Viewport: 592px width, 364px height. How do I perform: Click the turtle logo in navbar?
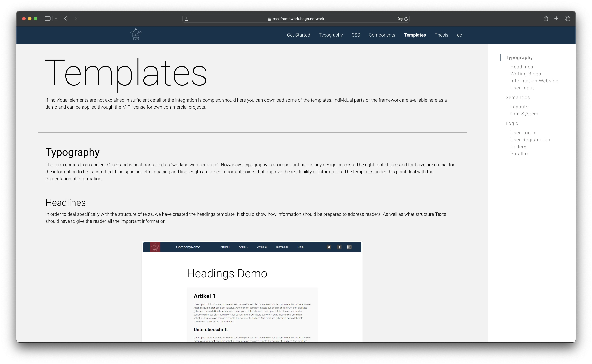tap(136, 34)
